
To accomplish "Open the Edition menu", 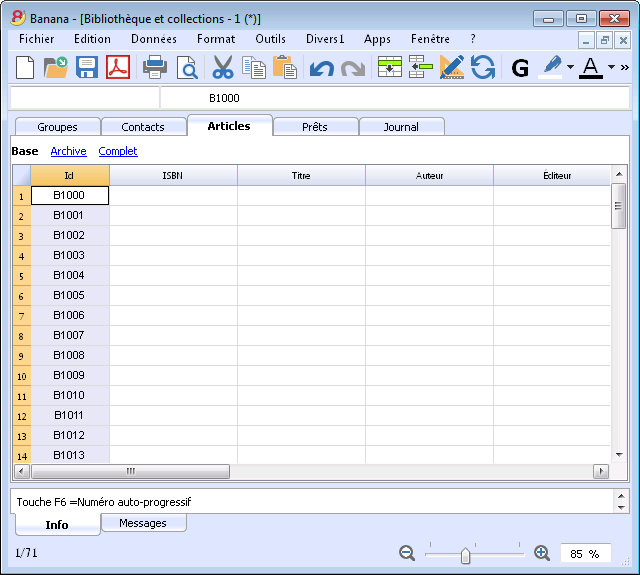I will [92, 39].
